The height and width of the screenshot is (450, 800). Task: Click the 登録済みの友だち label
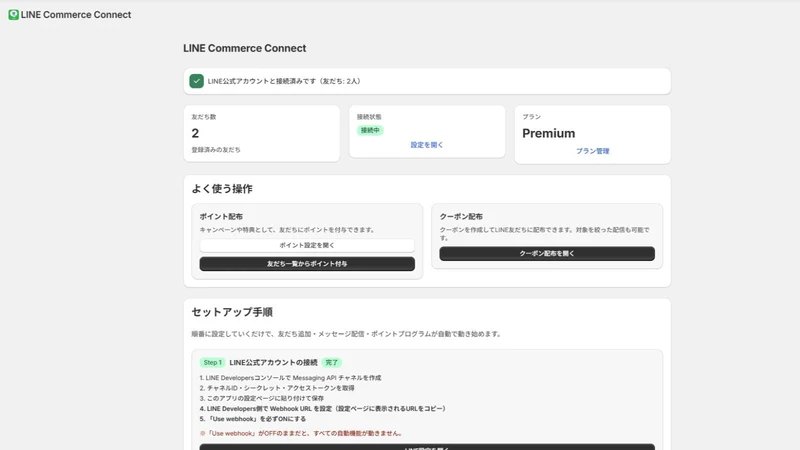pyautogui.click(x=216, y=150)
